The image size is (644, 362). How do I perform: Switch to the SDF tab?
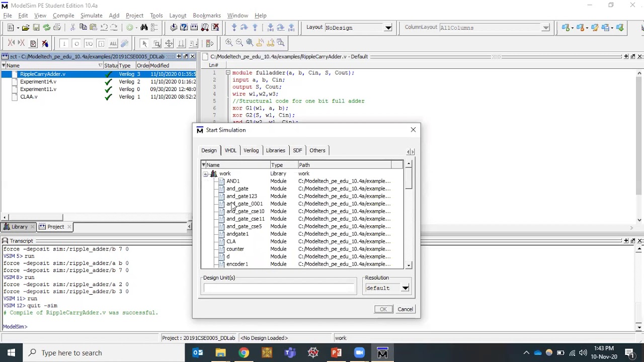point(297,150)
